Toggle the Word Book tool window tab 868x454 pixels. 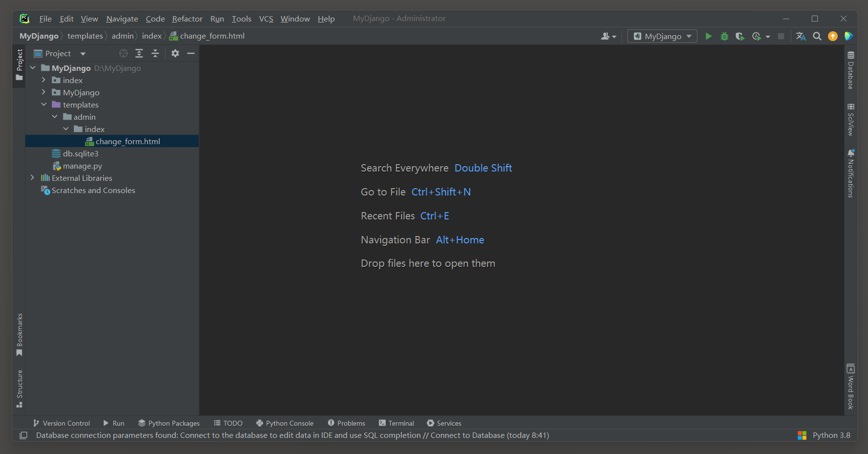pyautogui.click(x=850, y=386)
